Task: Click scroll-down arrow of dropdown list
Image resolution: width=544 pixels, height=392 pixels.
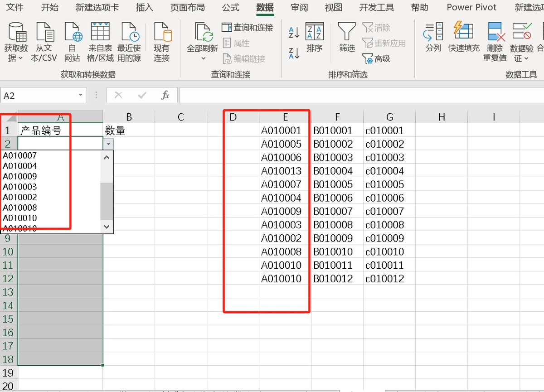Action: point(107,227)
